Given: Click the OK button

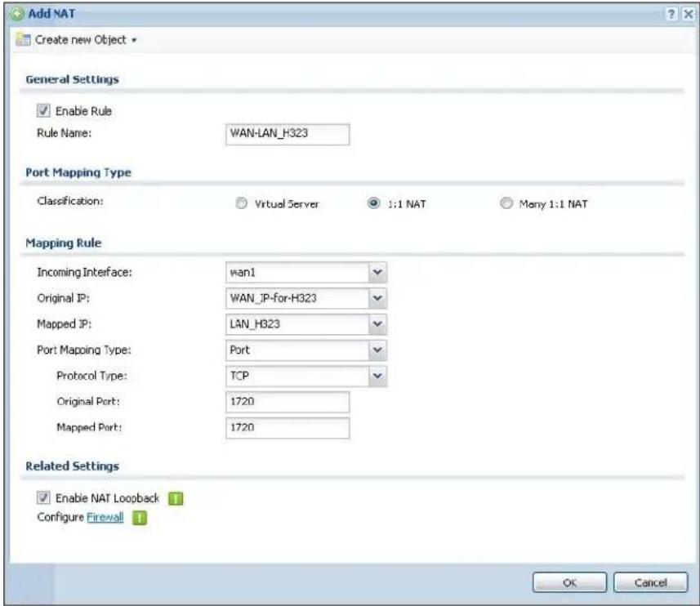Looking at the screenshot, I should (569, 583).
